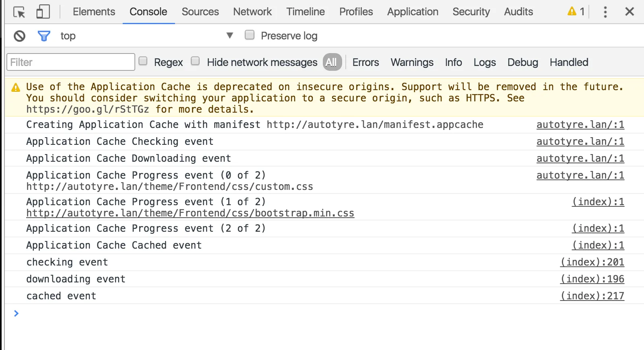
Task: Click the console prompt chevron
Action: pos(16,313)
